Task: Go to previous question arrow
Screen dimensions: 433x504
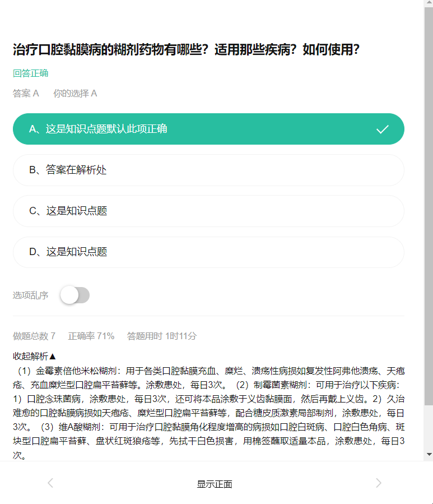Action: click(50, 483)
